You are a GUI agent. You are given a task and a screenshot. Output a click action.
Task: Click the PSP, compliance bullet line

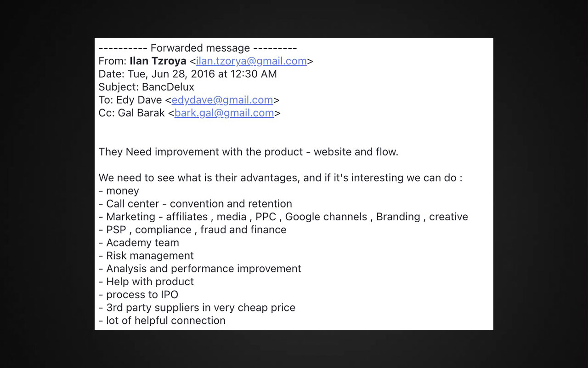click(x=192, y=230)
